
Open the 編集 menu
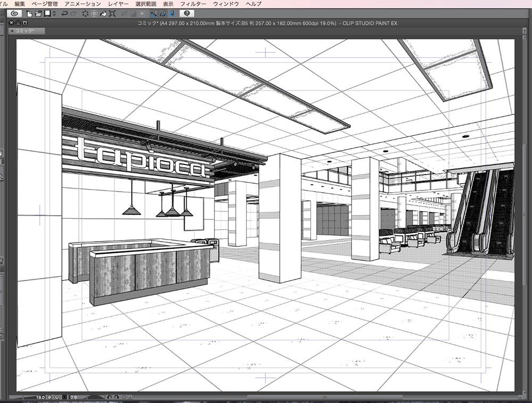point(20,4)
